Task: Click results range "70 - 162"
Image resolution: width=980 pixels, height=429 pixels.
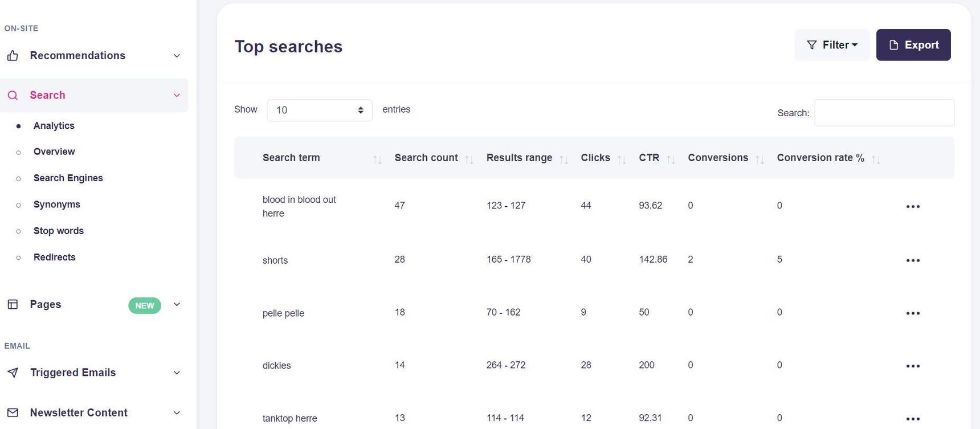Action: (503, 312)
